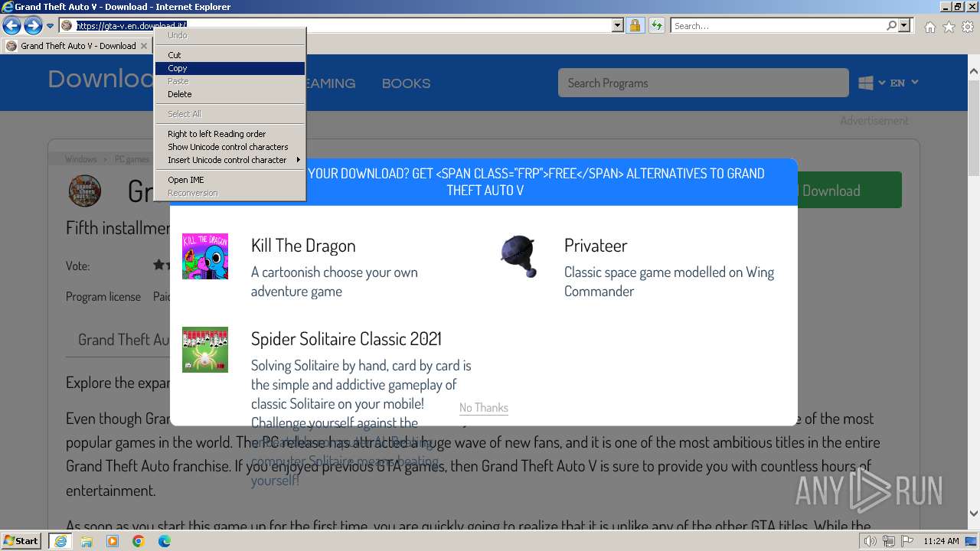Open File Explorer in the taskbar
The height and width of the screenshot is (551, 980).
click(87, 541)
